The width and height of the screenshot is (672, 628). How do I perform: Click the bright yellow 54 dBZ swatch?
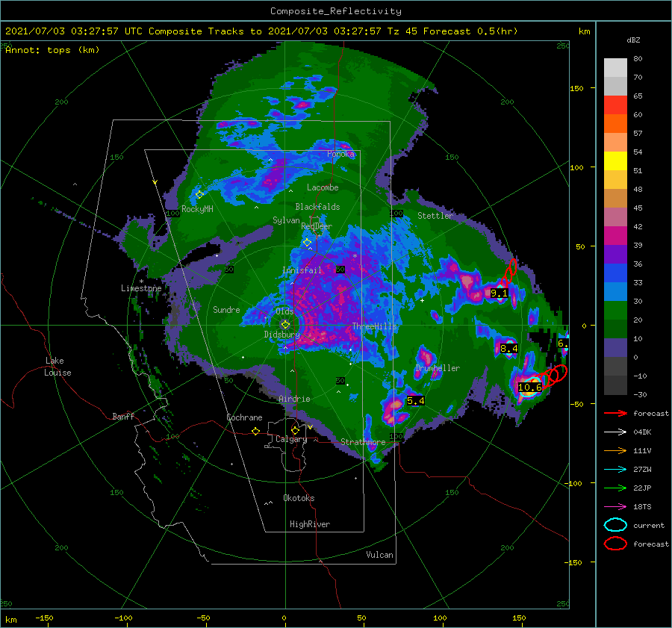(x=615, y=161)
